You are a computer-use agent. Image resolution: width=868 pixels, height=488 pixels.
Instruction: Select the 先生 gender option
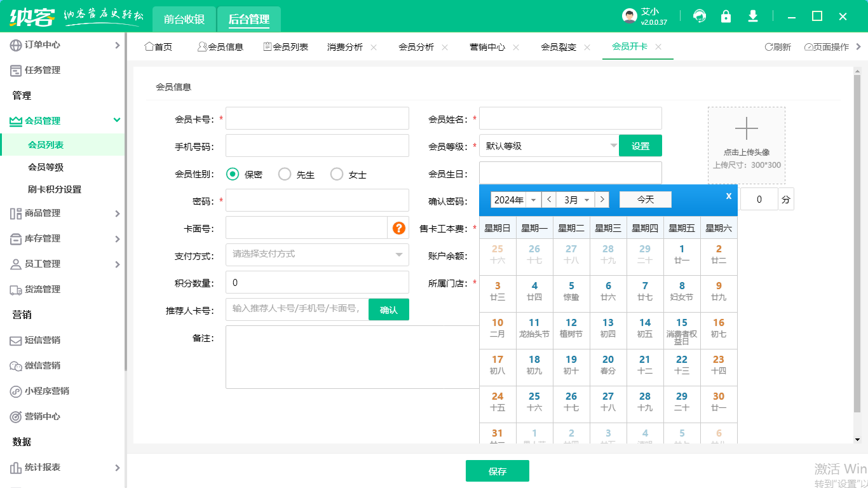point(285,173)
